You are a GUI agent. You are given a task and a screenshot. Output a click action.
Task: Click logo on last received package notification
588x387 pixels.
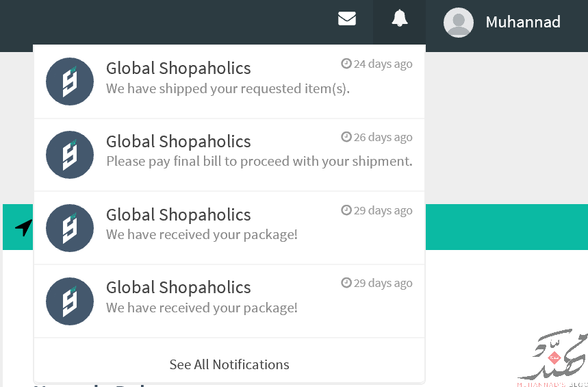pyautogui.click(x=70, y=301)
